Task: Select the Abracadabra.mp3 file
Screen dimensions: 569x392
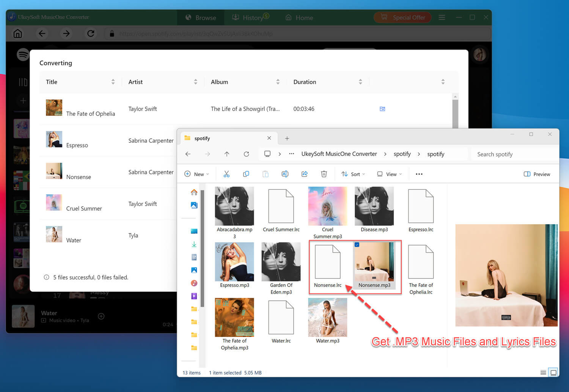Action: [234, 213]
